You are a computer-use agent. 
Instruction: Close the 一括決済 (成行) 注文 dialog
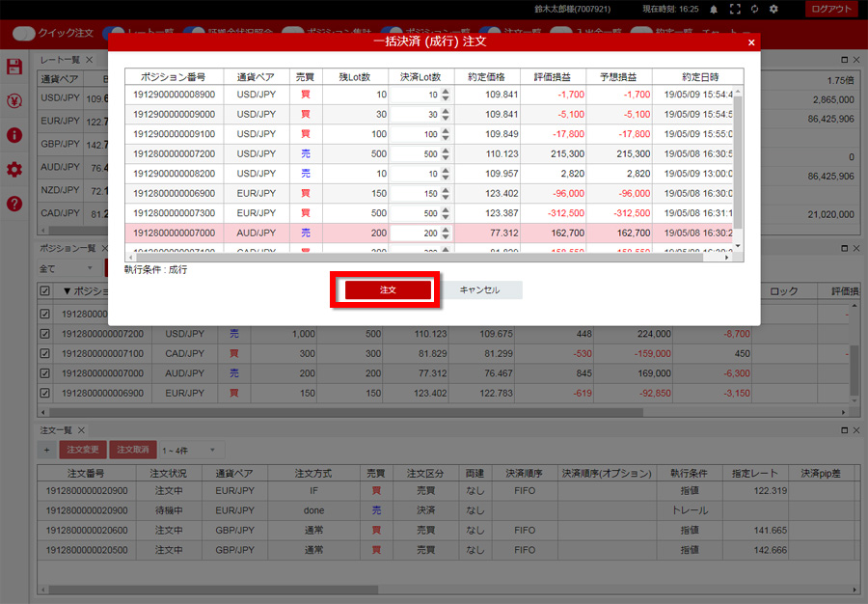click(751, 42)
